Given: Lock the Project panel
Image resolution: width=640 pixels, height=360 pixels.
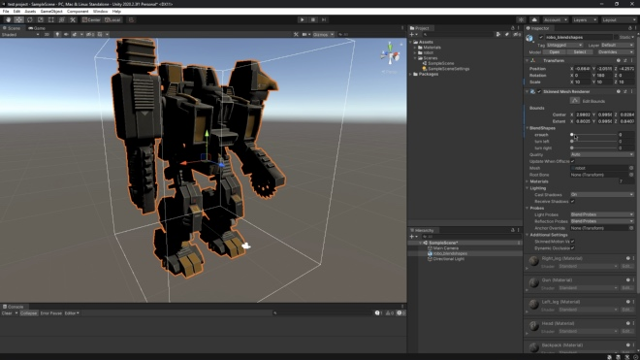Looking at the screenshot, I should click(x=513, y=28).
